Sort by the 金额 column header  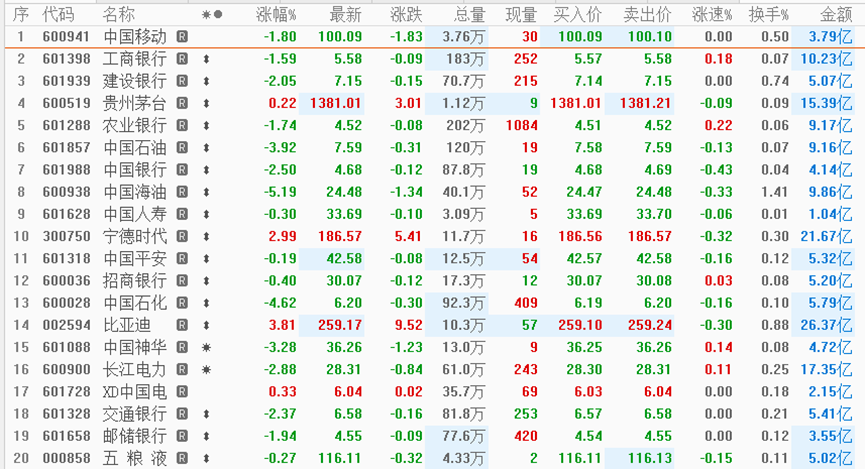point(836,14)
